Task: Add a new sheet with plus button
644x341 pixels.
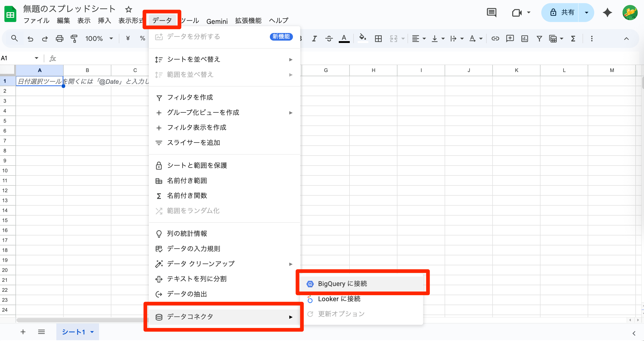Action: [23, 332]
